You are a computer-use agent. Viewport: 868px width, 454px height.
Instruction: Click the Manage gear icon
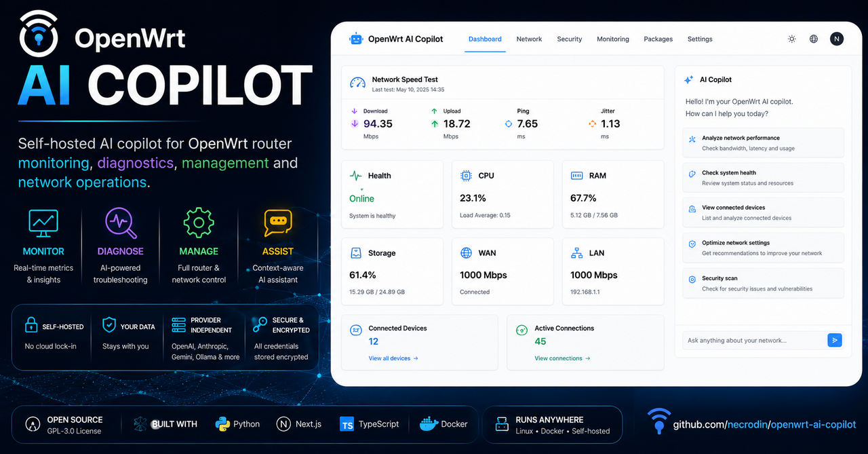(x=199, y=223)
